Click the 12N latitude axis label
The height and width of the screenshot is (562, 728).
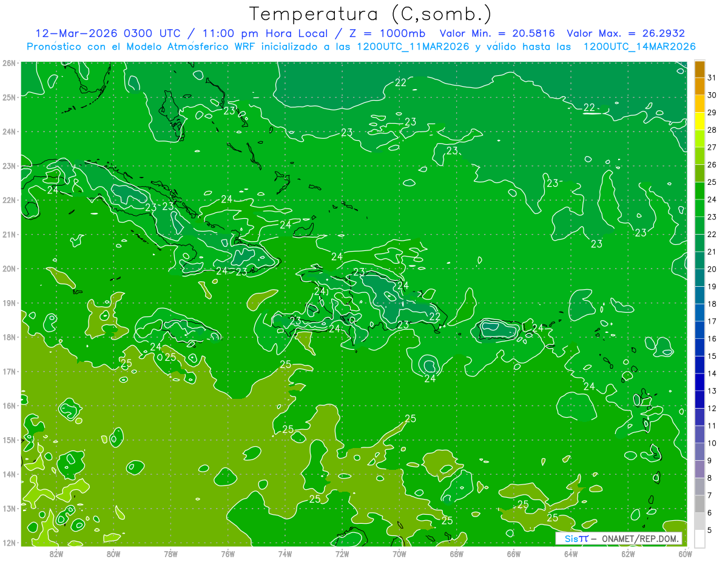tap(8, 543)
